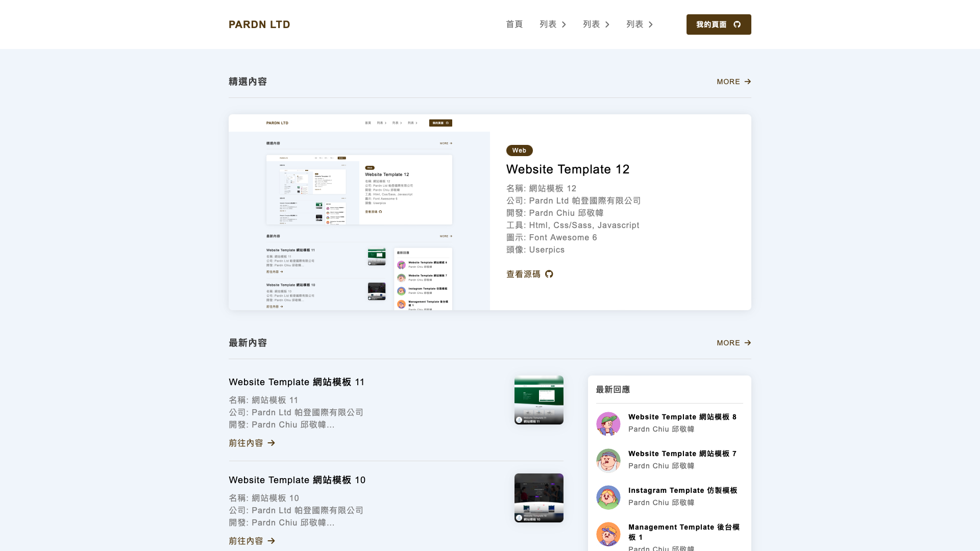Click avatar beside 網站模板 8 reply
The height and width of the screenshot is (551, 980).
[x=608, y=423]
